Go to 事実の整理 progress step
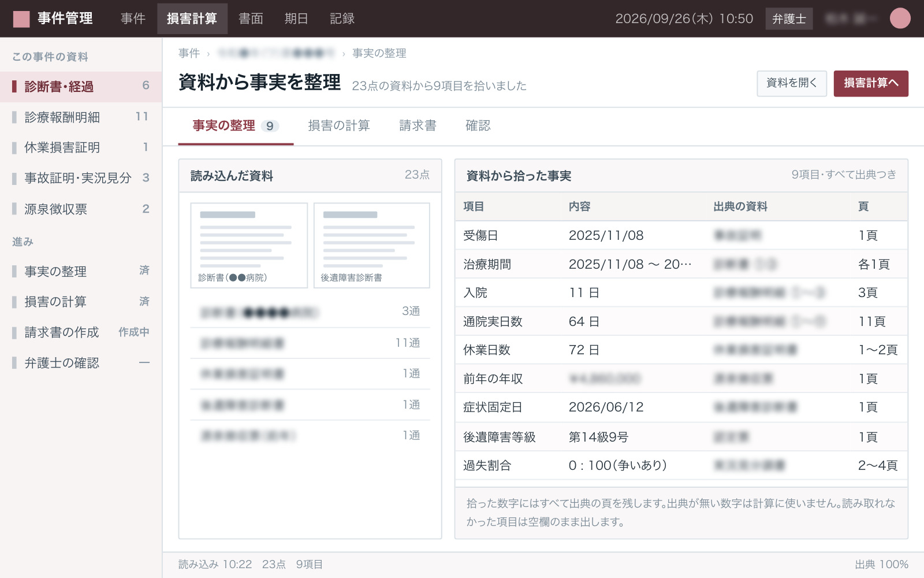Image resolution: width=924 pixels, height=578 pixels. (81, 271)
